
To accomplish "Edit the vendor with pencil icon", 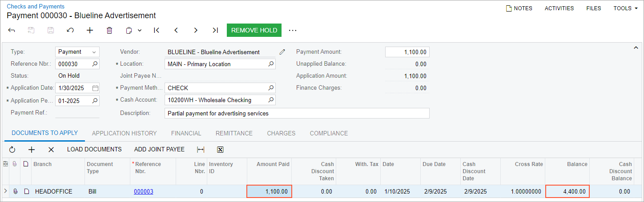I will click(x=282, y=52).
